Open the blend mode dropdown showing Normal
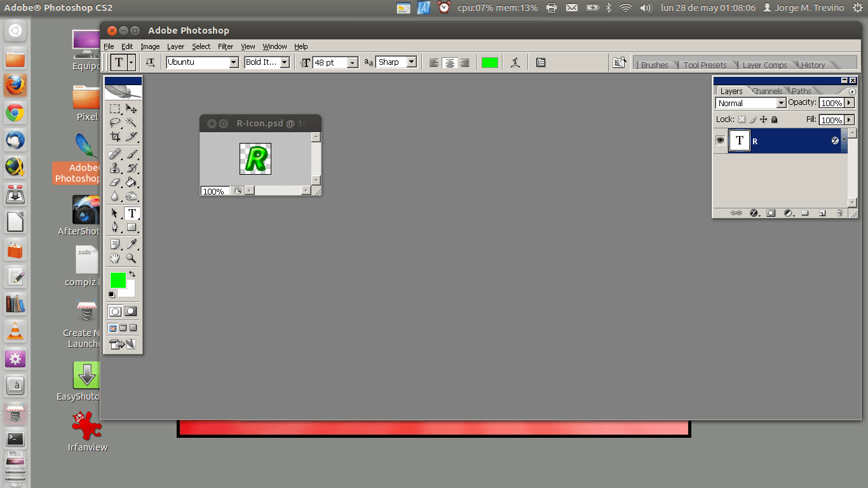 click(x=782, y=103)
